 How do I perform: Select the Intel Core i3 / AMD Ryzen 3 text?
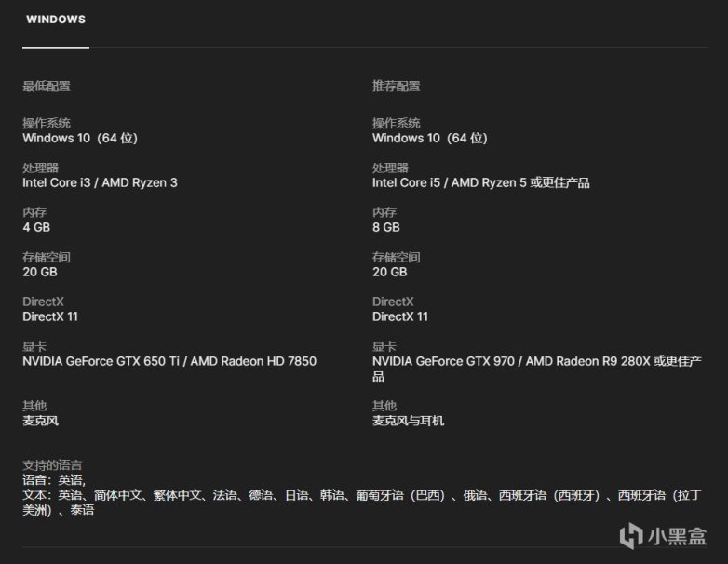(x=100, y=182)
